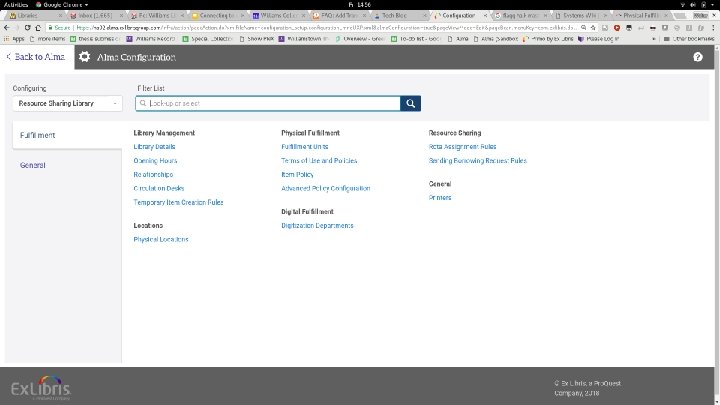Screen dimensions: 720x405
Task: Click the Filter List lookup field
Action: click(x=268, y=103)
